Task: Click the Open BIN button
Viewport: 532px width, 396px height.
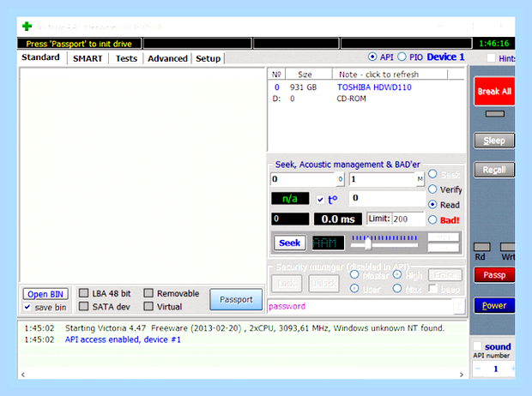Action: tap(45, 294)
